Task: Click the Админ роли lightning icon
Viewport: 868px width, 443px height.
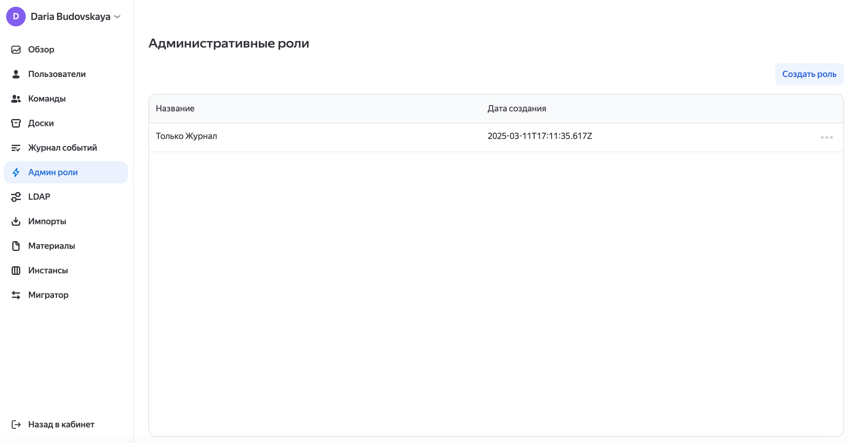Action: tap(16, 172)
